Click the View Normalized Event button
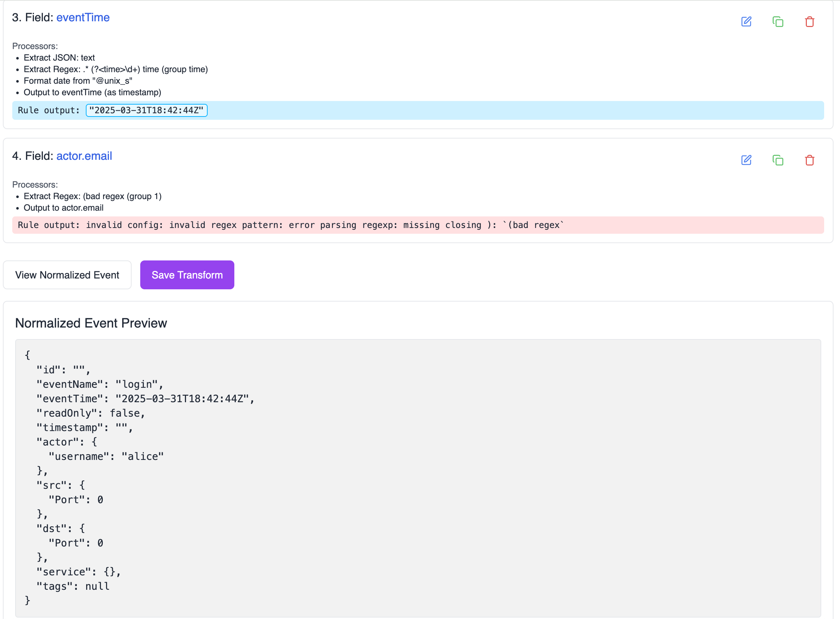 pos(67,275)
